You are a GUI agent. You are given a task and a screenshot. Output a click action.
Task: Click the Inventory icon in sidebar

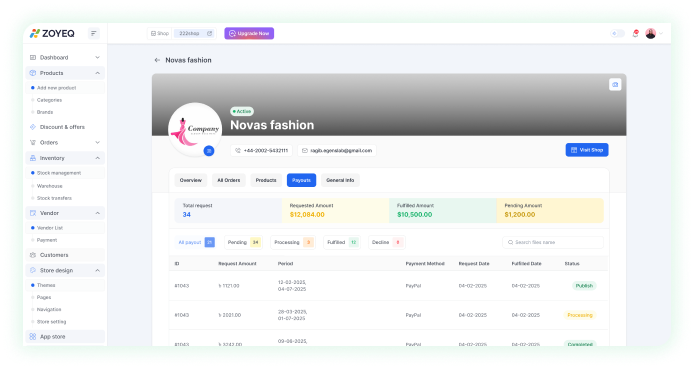pyautogui.click(x=33, y=158)
